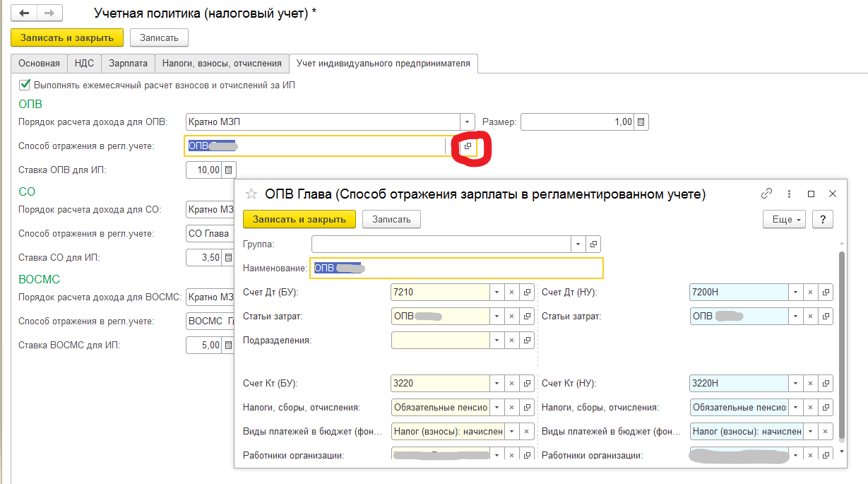
Task: Click Записать и закрыть in dialog
Action: [x=299, y=220]
